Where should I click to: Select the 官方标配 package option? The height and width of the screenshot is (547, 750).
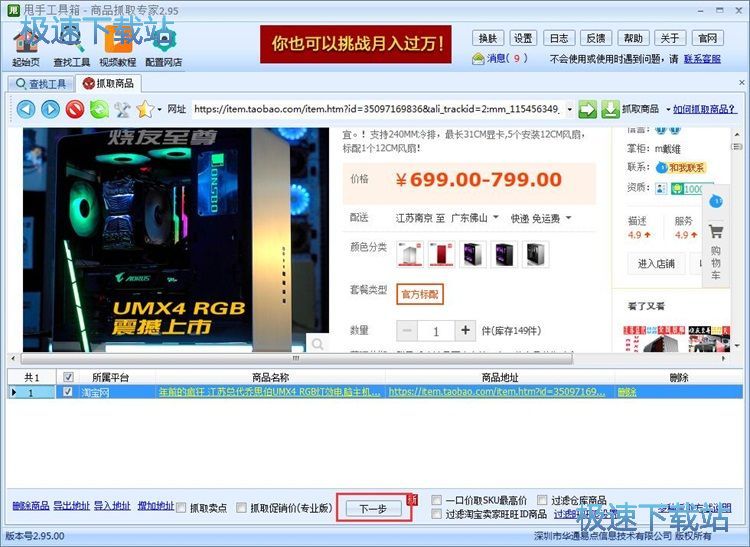tap(420, 294)
